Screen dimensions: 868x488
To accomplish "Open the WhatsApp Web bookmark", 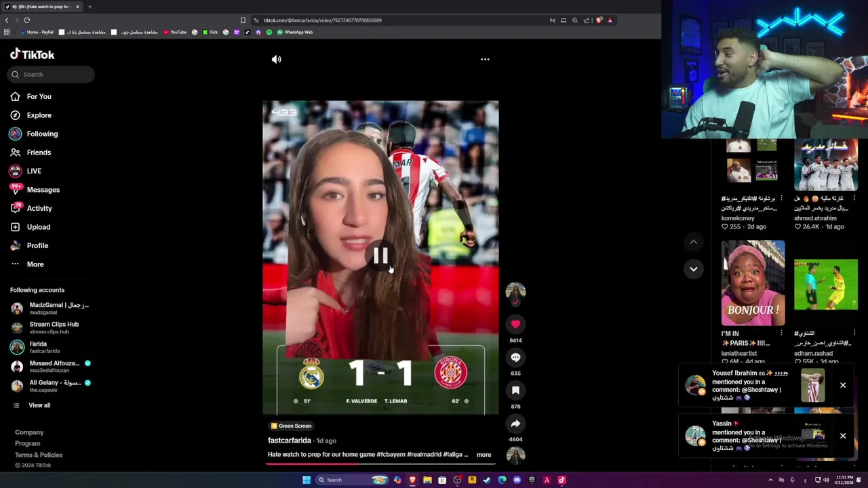I will coord(295,33).
